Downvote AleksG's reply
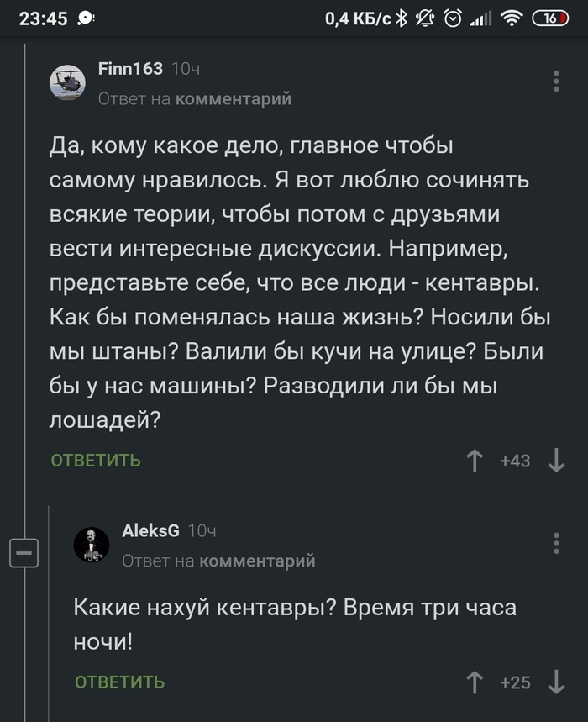 [555, 682]
